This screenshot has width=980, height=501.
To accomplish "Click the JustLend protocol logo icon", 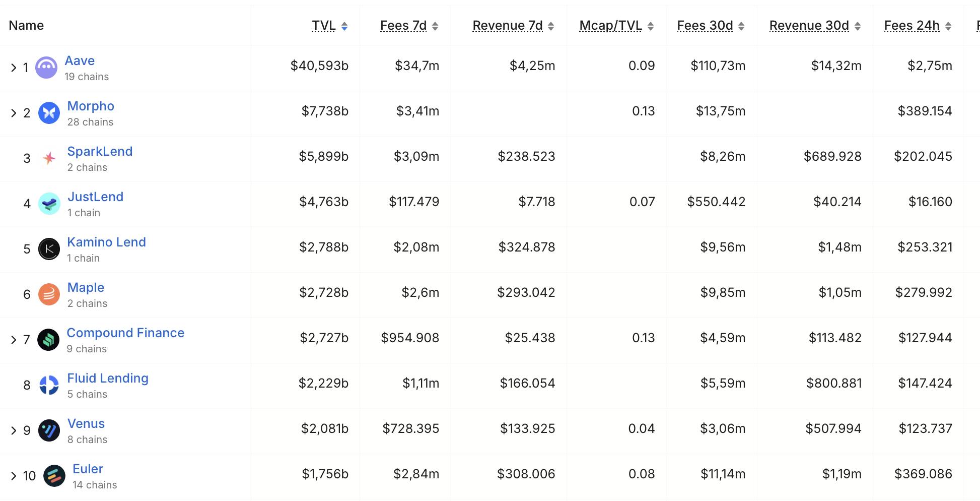I will (49, 204).
